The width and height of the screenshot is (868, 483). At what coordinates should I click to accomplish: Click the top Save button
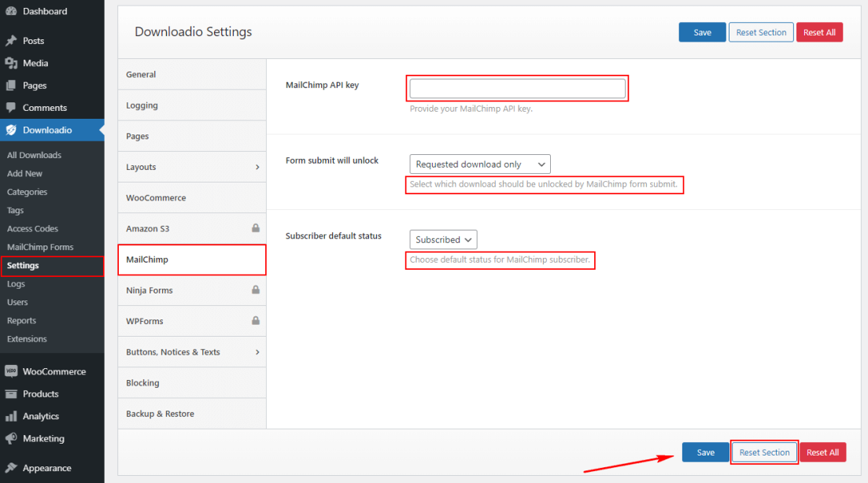[703, 32]
